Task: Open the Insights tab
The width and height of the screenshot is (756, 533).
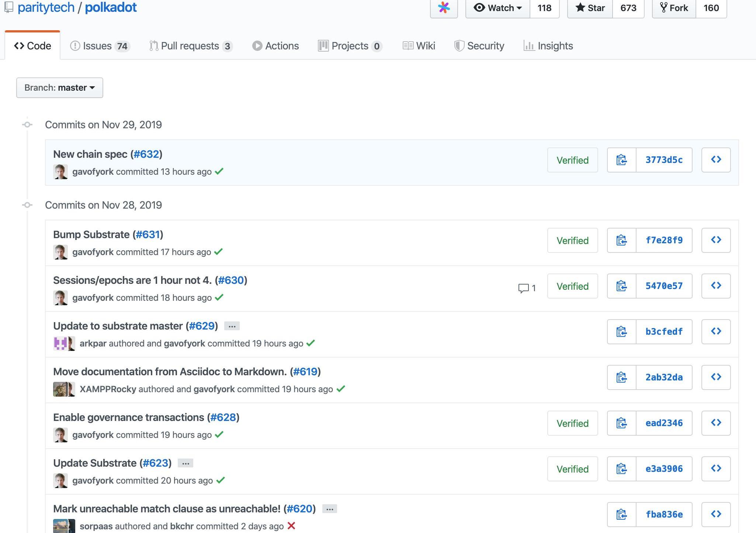Action: click(x=548, y=46)
